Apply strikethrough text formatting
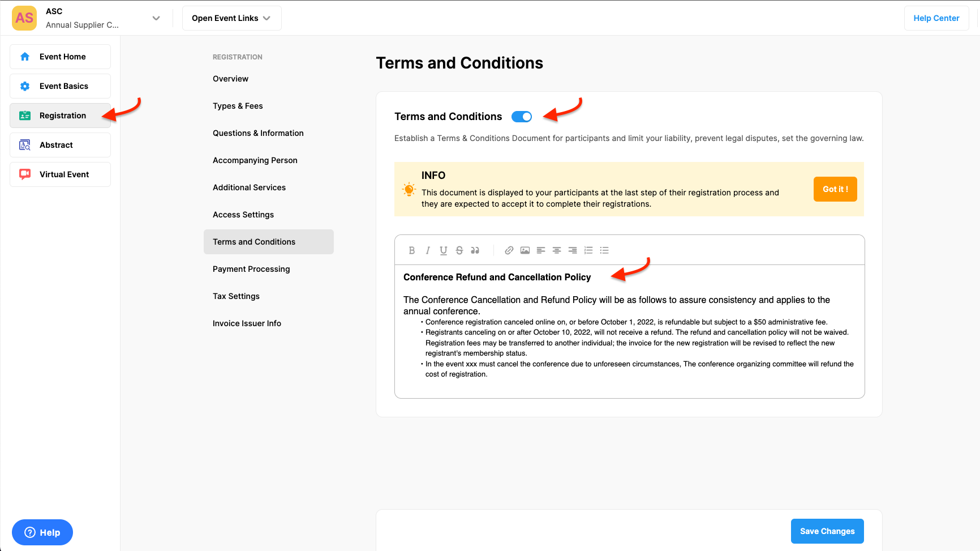 [459, 250]
